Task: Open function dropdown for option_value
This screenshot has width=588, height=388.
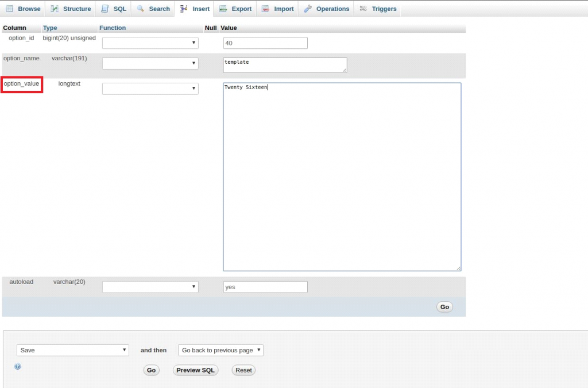Action: pos(150,89)
